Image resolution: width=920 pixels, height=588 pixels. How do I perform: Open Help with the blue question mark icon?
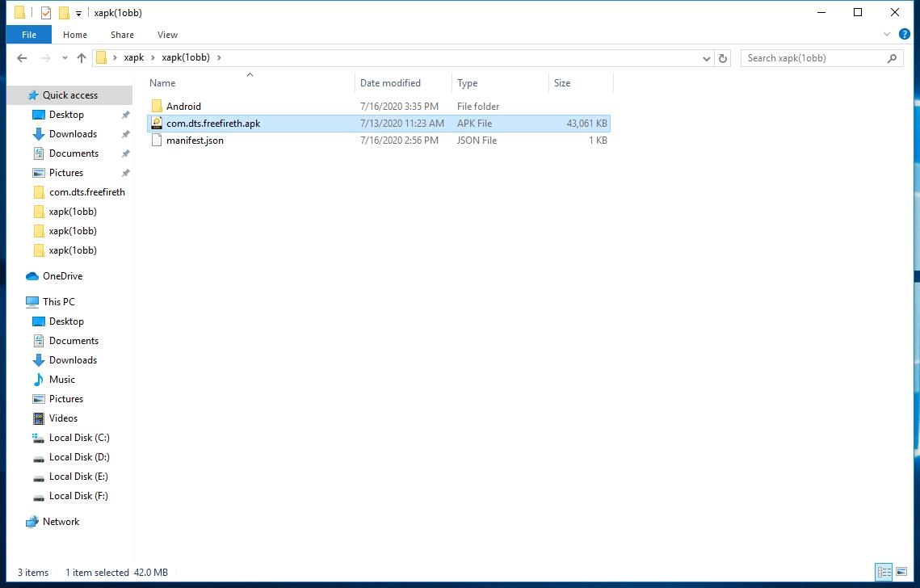905,34
